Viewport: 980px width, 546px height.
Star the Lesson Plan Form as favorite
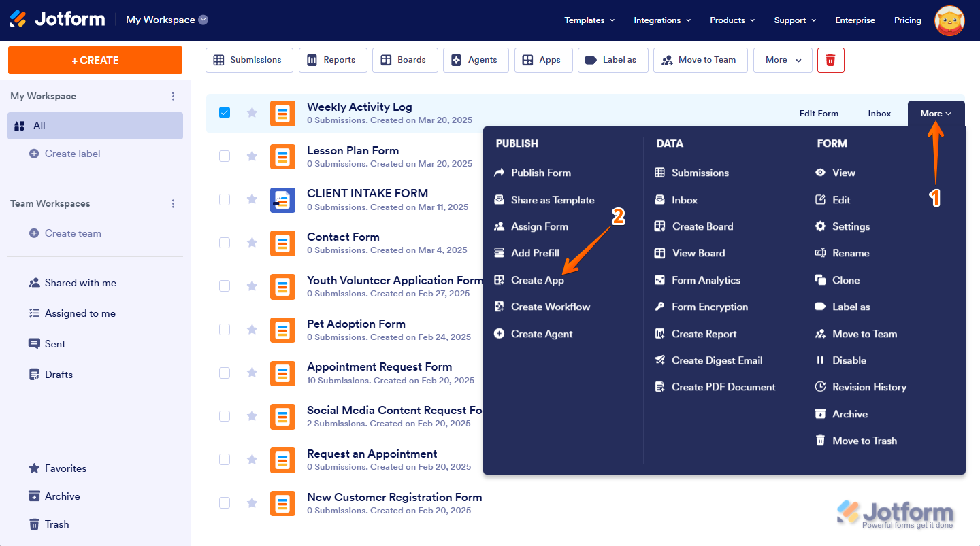[x=252, y=156]
